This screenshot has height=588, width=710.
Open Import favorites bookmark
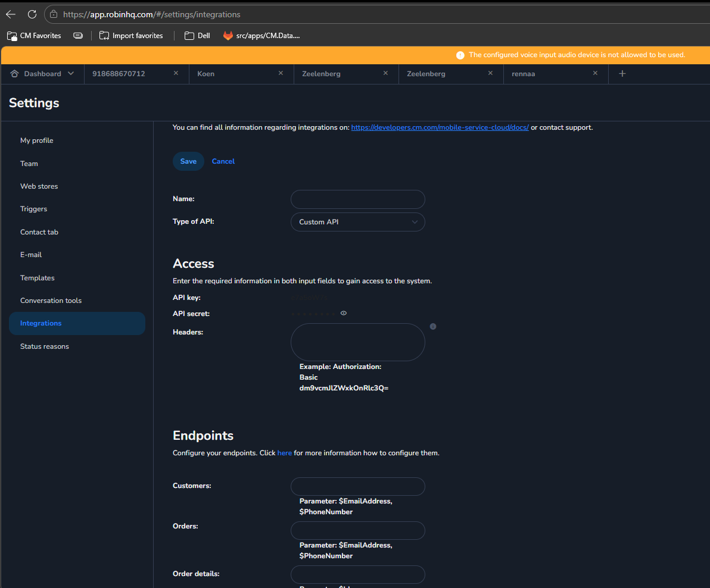[x=131, y=36]
